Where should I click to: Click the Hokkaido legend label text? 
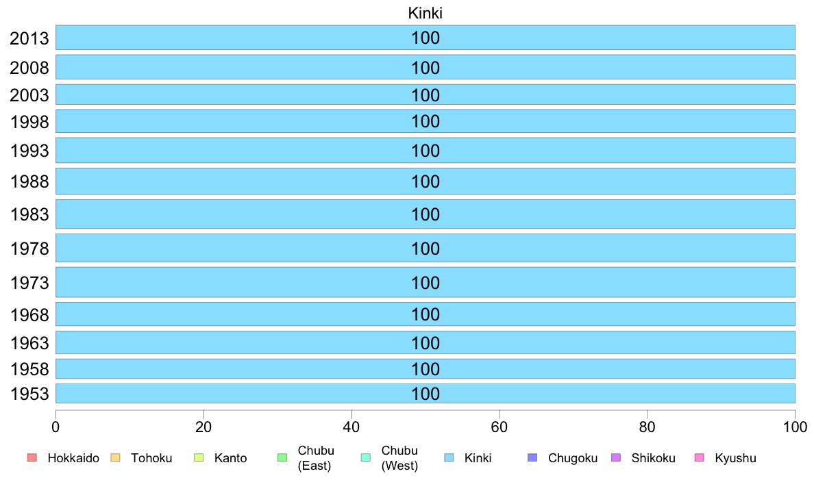[x=73, y=458]
